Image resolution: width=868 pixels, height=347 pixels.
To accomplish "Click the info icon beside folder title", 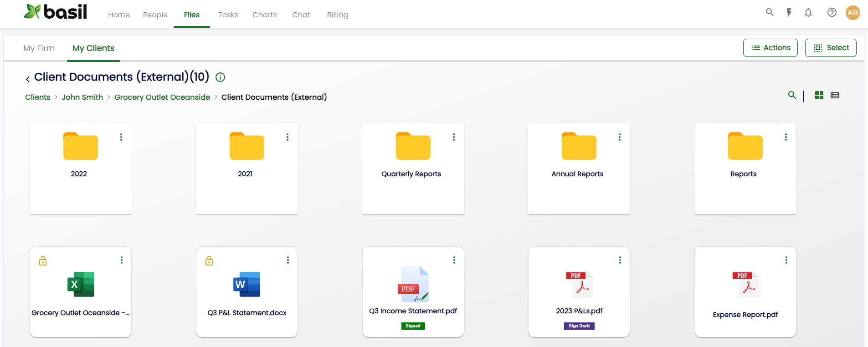I will pyautogui.click(x=220, y=77).
